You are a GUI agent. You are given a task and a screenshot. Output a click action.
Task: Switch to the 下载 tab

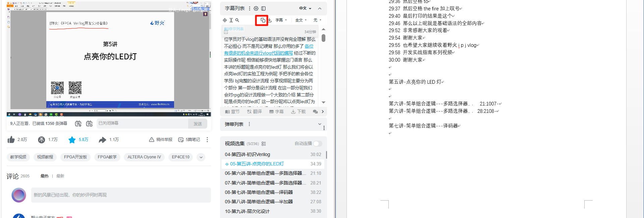click(299, 112)
